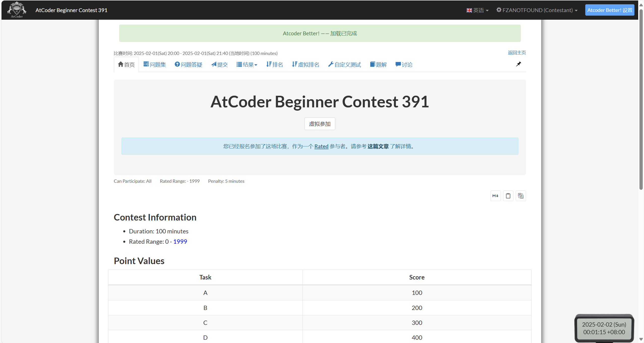Go to the 提交 submit tab
Image resolution: width=644 pixels, height=343 pixels.
[219, 65]
